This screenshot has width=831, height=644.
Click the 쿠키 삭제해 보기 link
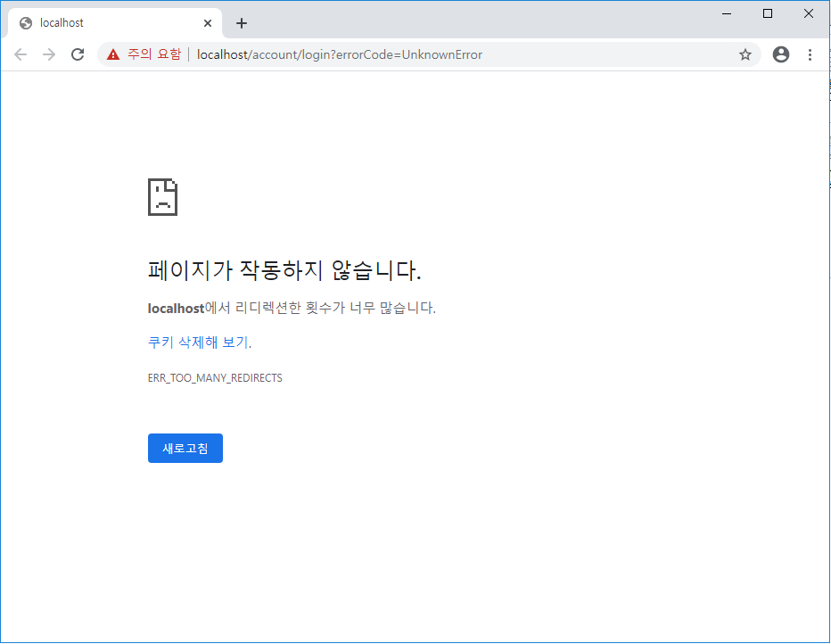coord(199,343)
